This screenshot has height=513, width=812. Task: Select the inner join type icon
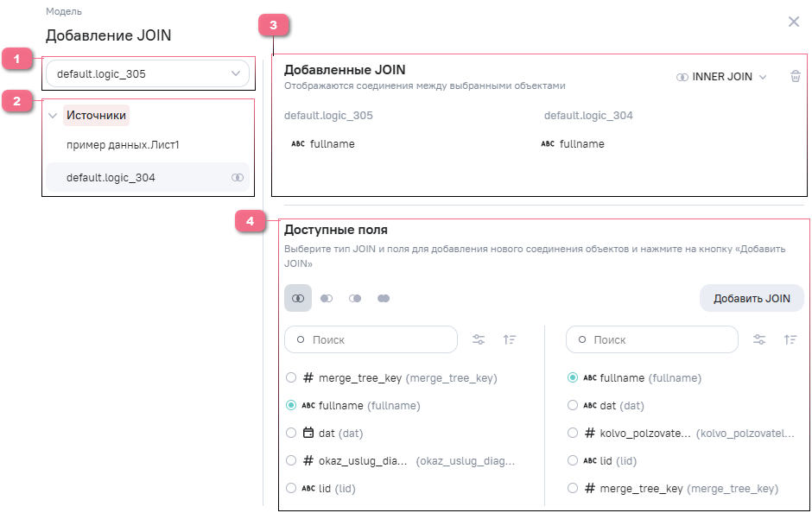[x=298, y=298]
